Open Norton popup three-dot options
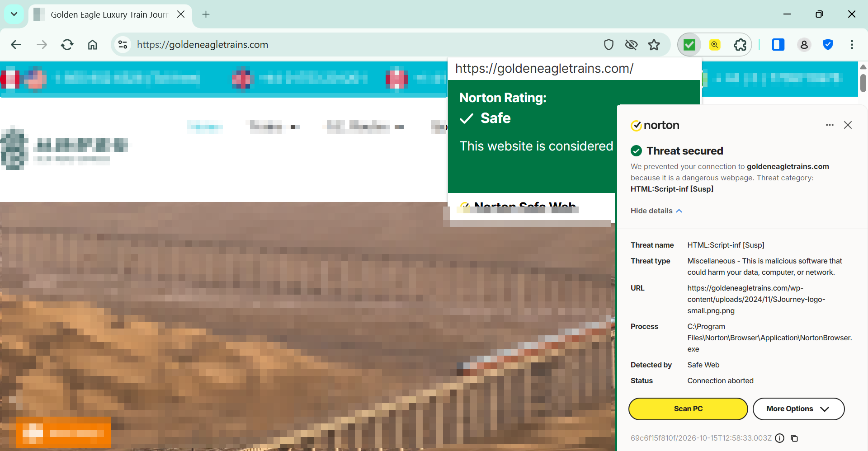Image resolution: width=868 pixels, height=451 pixels. [830, 125]
